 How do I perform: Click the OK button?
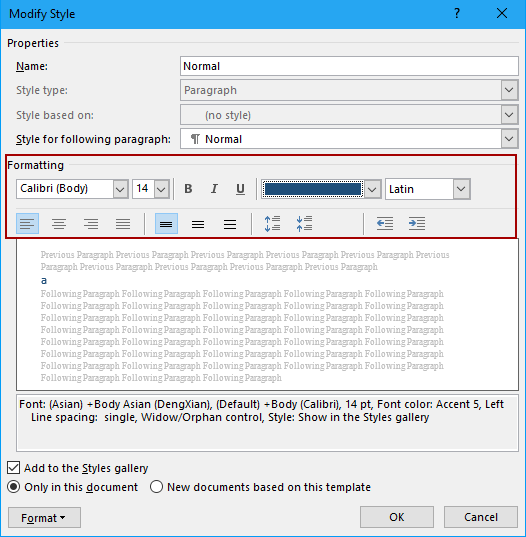click(397, 517)
